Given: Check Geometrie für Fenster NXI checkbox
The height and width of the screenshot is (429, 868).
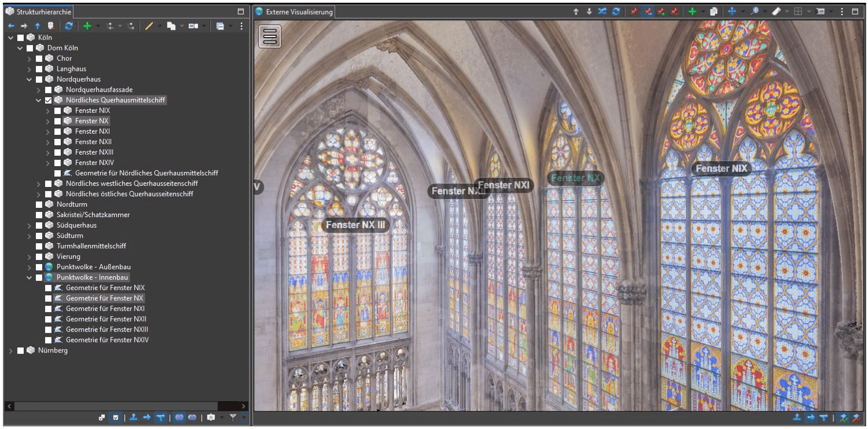Looking at the screenshot, I should 49,309.
